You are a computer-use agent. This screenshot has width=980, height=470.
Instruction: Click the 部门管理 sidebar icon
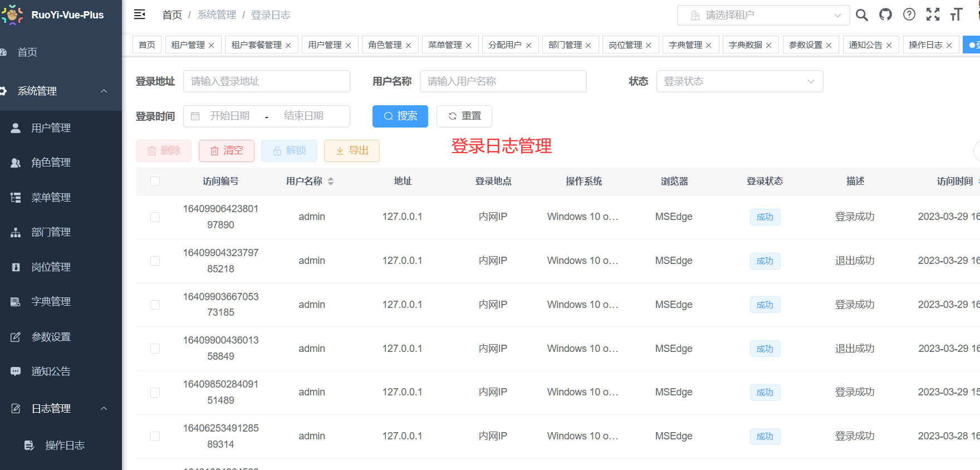16,232
